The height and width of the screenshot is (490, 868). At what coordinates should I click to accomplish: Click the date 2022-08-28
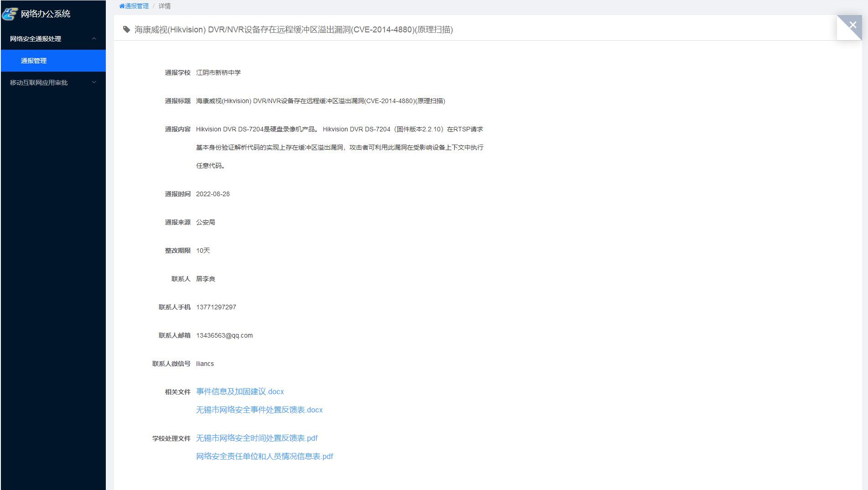[213, 194]
